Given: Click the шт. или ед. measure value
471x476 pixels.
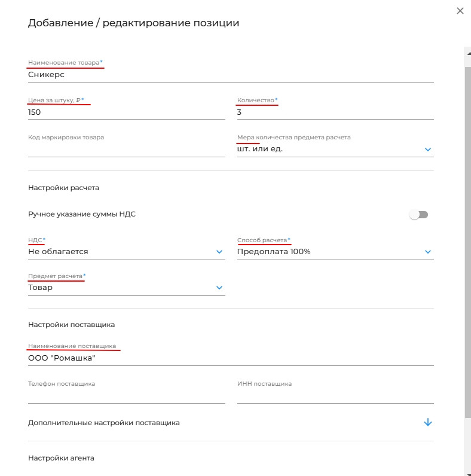Looking at the screenshot, I should (x=260, y=149).
